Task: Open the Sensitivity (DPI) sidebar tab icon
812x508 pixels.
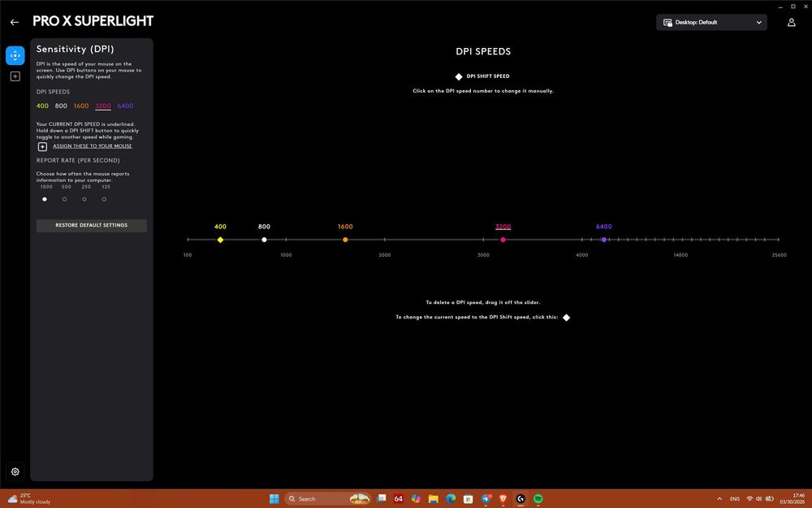Action: coord(15,55)
